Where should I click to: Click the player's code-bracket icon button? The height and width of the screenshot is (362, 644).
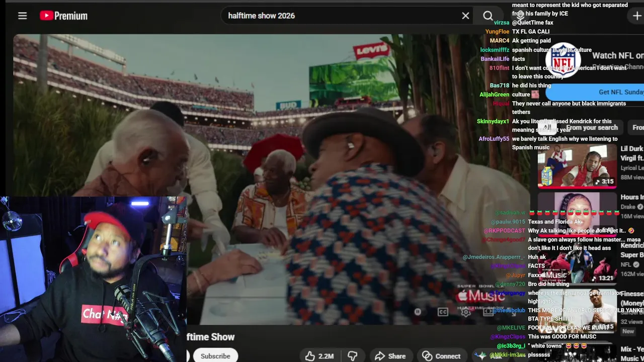[x=488, y=312]
